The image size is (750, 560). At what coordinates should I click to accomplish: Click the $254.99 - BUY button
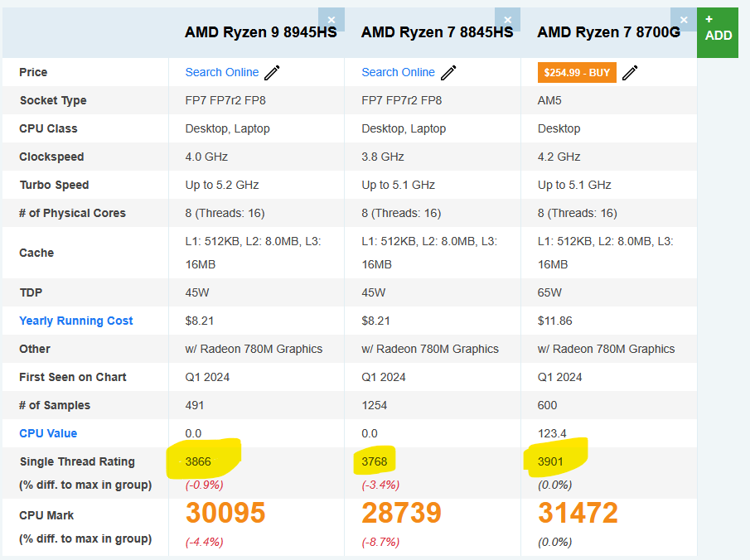coord(577,73)
